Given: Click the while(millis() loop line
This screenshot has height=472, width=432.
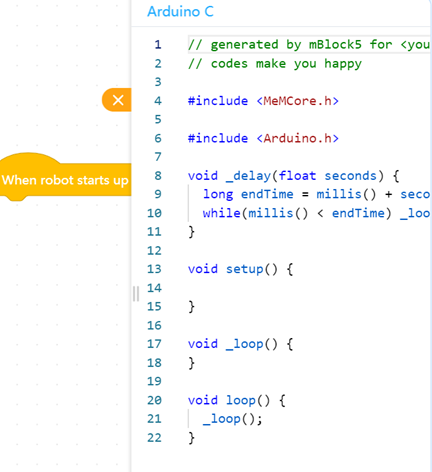Looking at the screenshot, I should tap(316, 213).
